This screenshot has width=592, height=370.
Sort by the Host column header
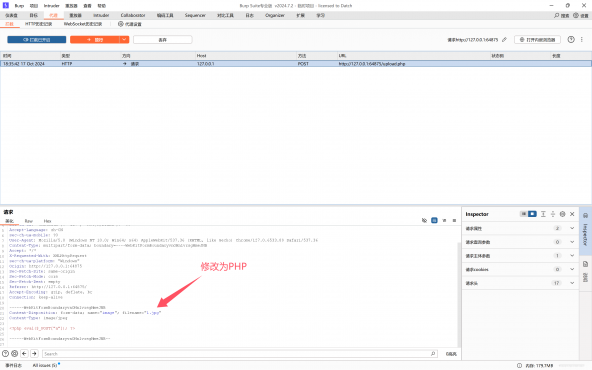(x=246, y=56)
